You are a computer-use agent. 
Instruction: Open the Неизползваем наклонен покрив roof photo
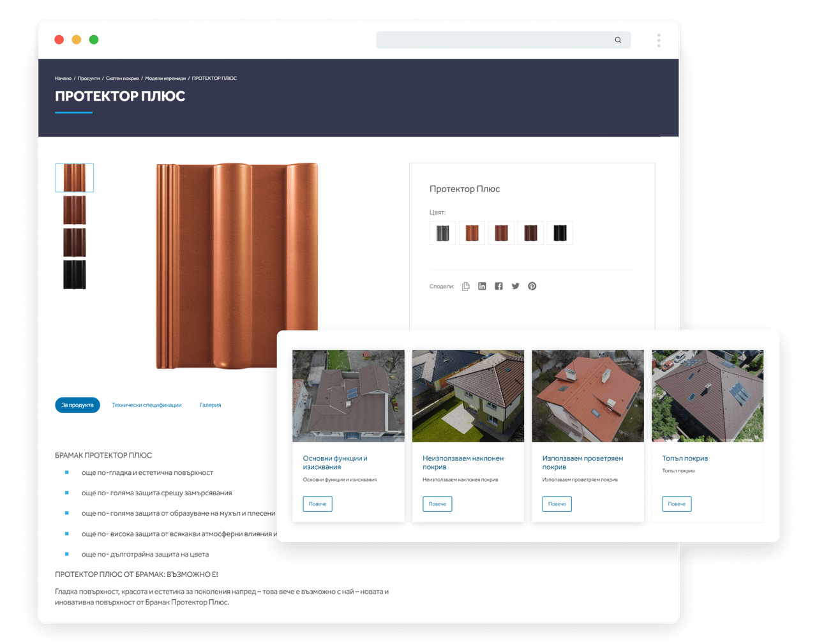pyautogui.click(x=468, y=396)
